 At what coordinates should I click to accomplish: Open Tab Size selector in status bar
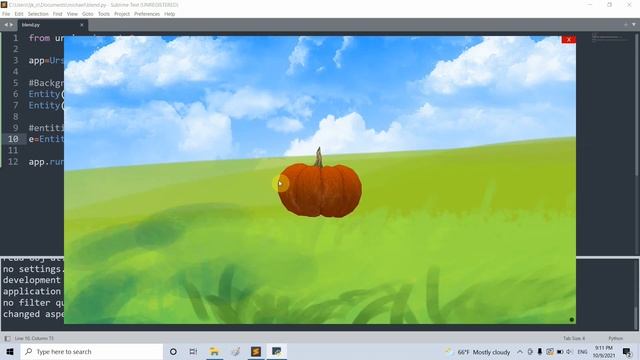(574, 338)
